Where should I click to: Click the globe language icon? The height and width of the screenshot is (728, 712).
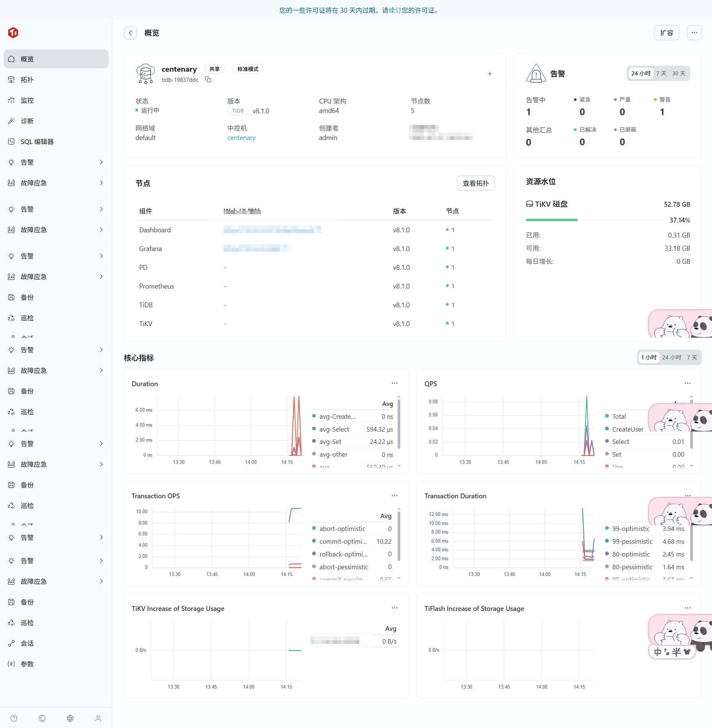(70, 718)
